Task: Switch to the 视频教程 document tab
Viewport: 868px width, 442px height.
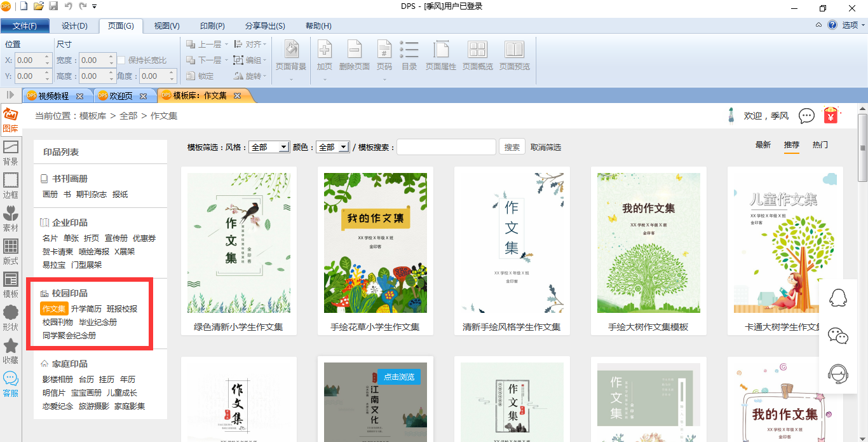Action: click(x=53, y=96)
